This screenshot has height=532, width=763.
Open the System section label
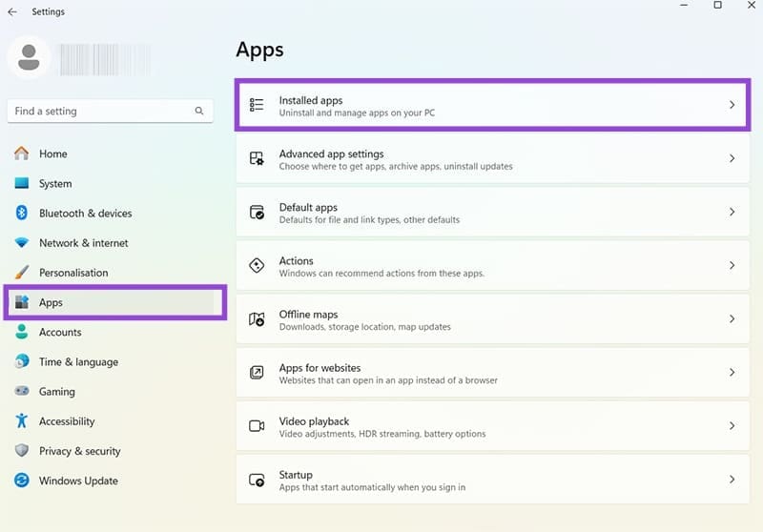pyautogui.click(x=55, y=183)
